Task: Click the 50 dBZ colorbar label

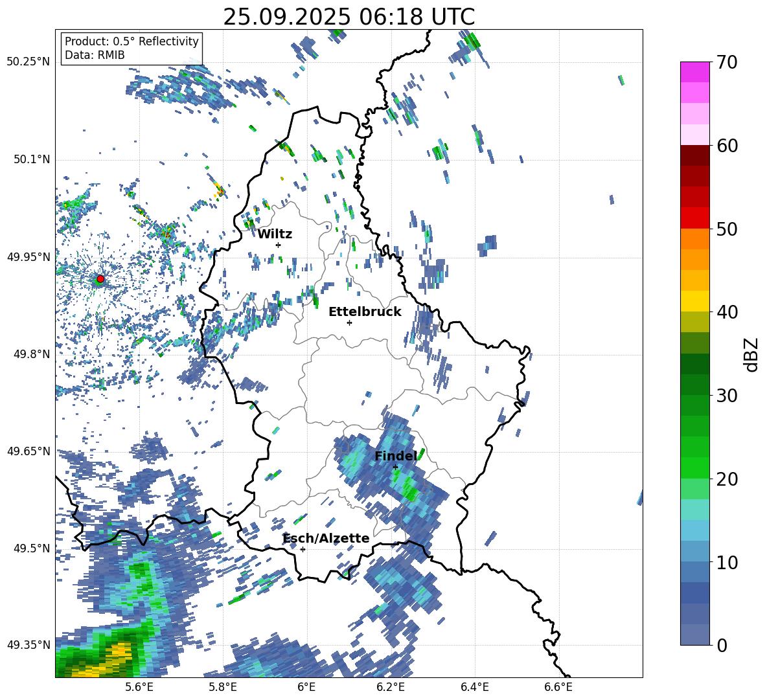Action: (727, 229)
